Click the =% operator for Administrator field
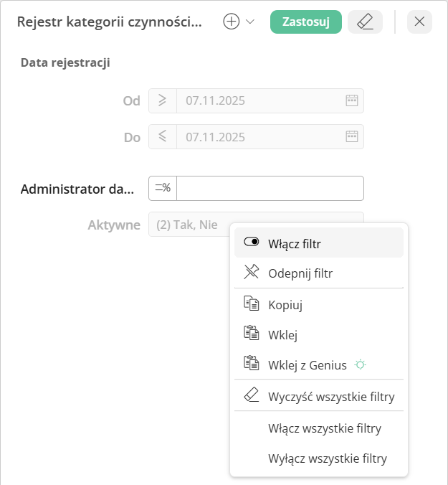448x485 pixels. (x=163, y=189)
